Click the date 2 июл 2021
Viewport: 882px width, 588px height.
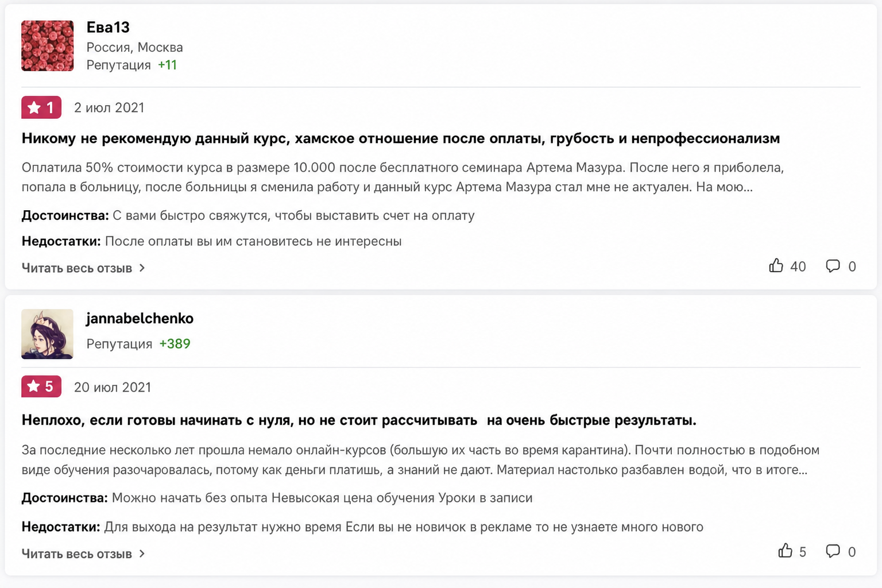109,108
